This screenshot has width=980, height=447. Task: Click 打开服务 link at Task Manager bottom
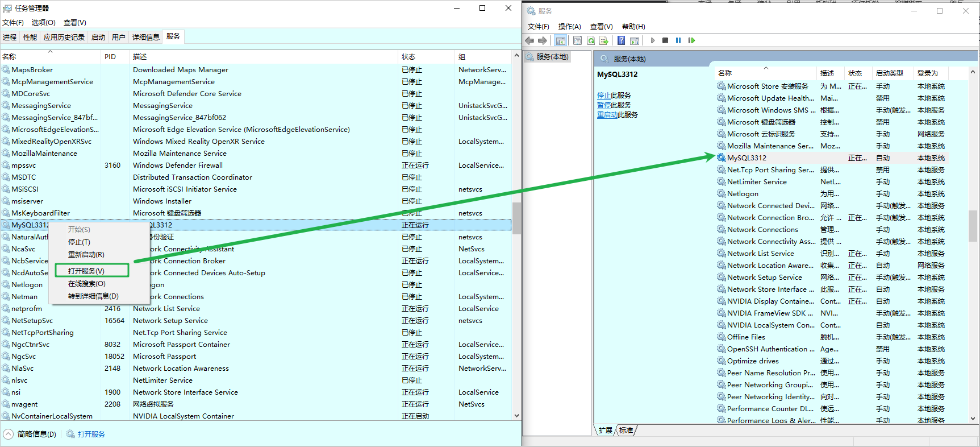pos(91,434)
